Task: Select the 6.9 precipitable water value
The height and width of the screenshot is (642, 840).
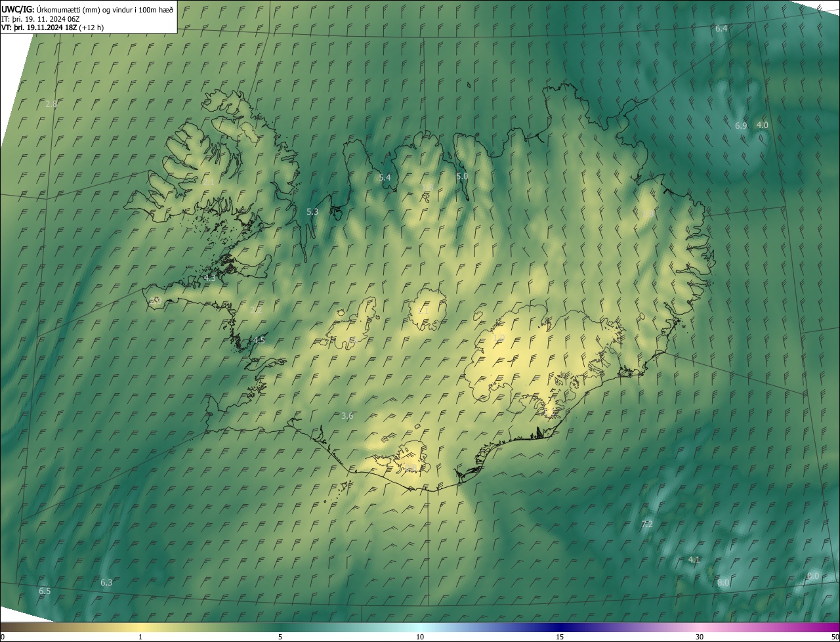Action: tap(741, 125)
